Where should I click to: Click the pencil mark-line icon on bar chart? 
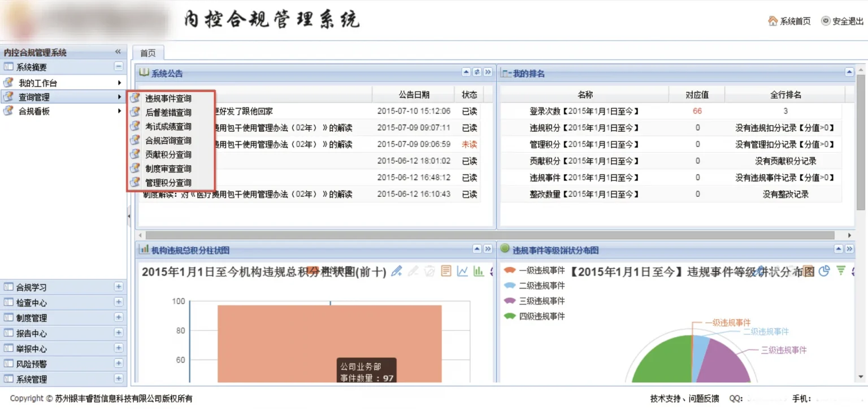pyautogui.click(x=397, y=272)
